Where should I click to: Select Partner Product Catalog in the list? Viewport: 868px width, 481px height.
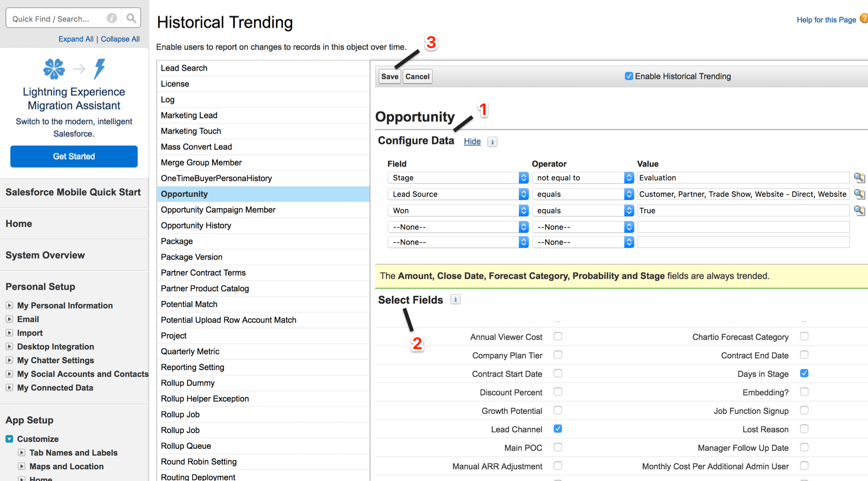click(x=263, y=288)
